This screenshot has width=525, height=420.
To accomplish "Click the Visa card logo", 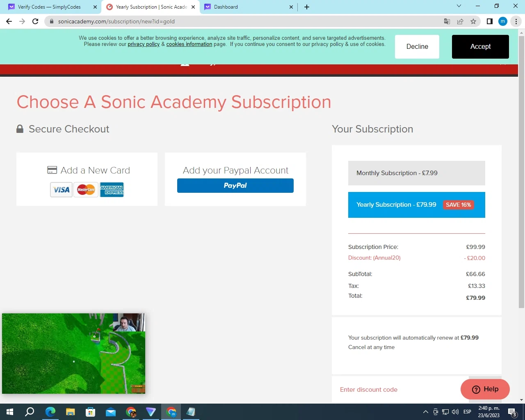I will tap(61, 190).
